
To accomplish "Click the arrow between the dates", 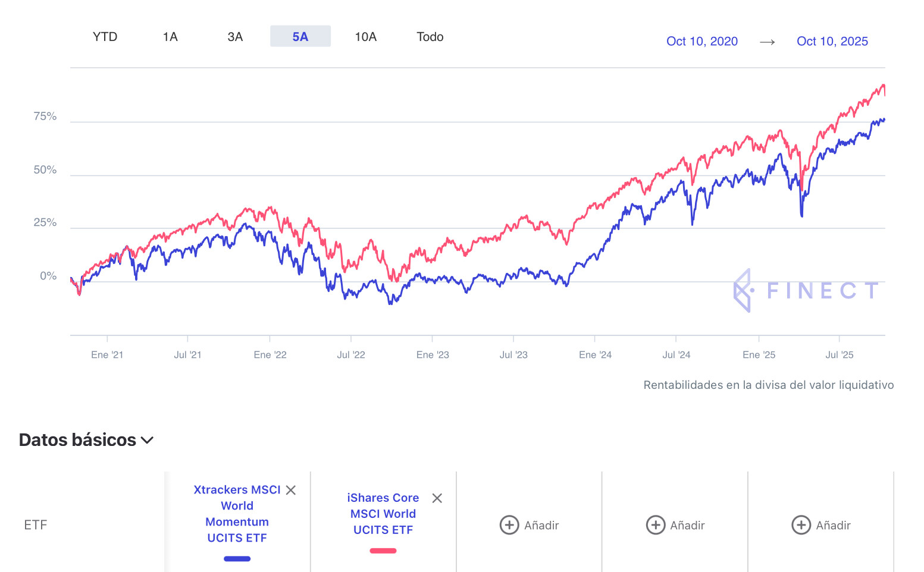I will click(767, 42).
